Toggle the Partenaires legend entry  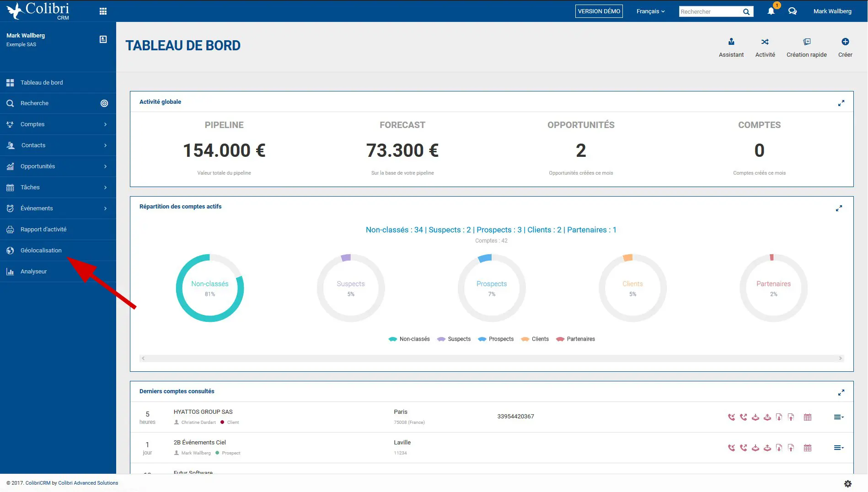(x=575, y=339)
